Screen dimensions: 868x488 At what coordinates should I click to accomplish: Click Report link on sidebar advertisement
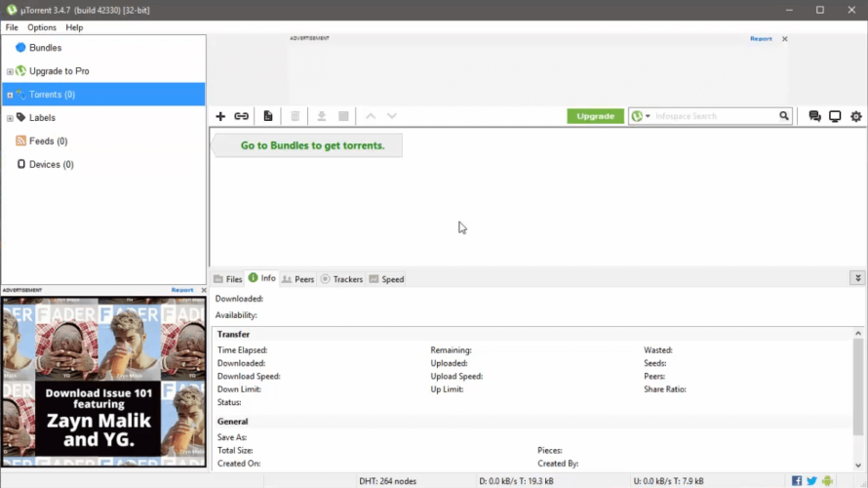click(x=182, y=290)
